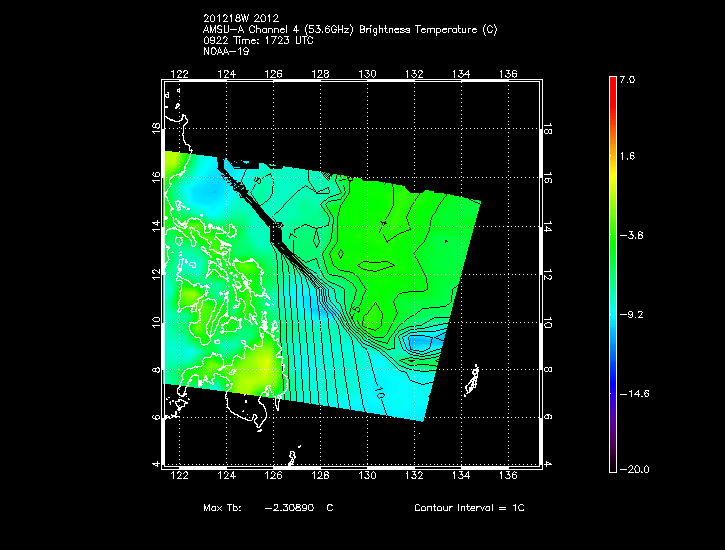Click the colorbar value '-20.0'

(x=634, y=470)
